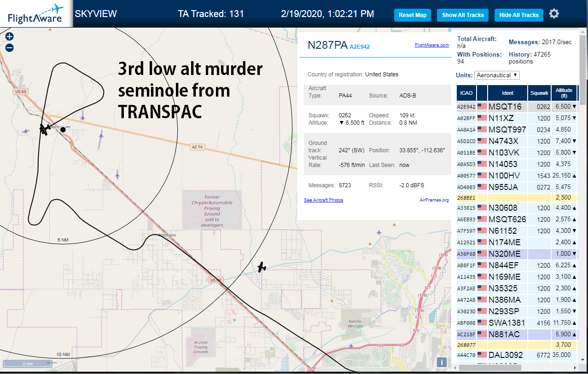Viewport: 588px width, 374px height.
Task: Sort table by Altitude (ft) column header
Action: coord(564,93)
